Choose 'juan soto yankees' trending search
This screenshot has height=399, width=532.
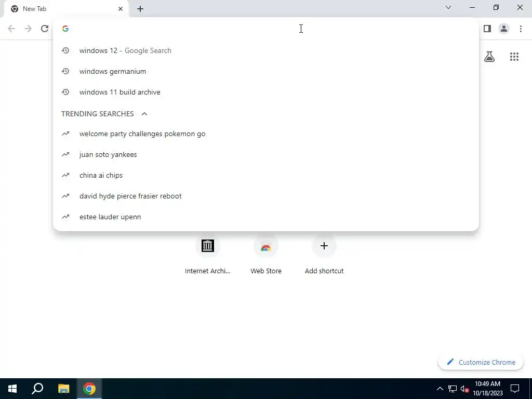click(x=266, y=154)
